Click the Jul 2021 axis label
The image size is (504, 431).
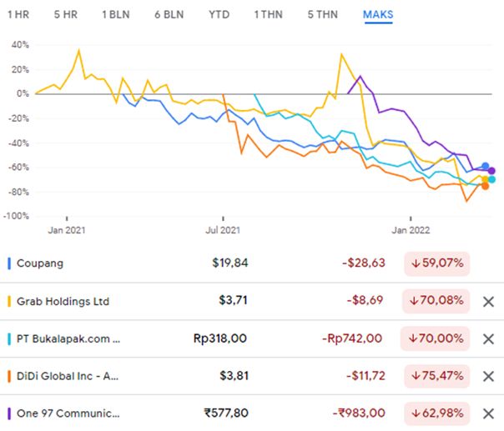pos(223,230)
